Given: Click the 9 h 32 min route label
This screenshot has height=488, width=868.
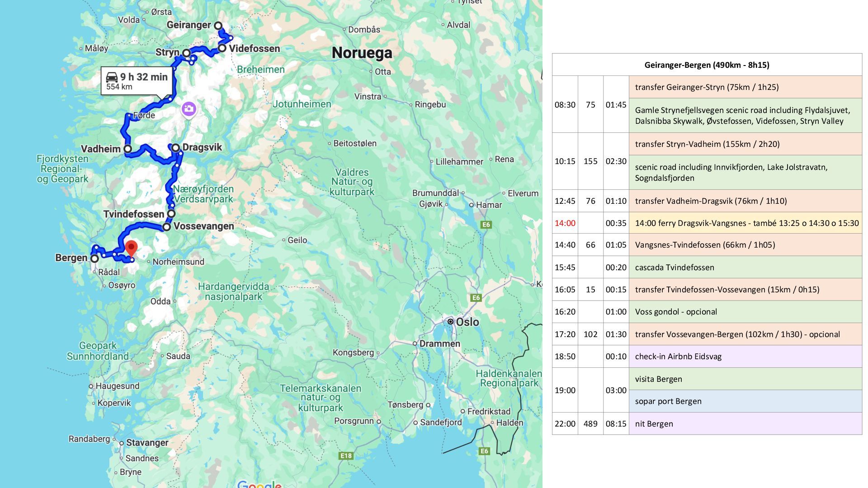Looking at the screenshot, I should coord(144,77).
